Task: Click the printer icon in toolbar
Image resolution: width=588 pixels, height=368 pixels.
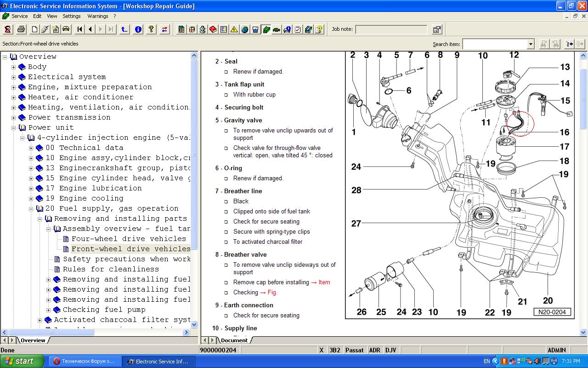Action: 21,29
